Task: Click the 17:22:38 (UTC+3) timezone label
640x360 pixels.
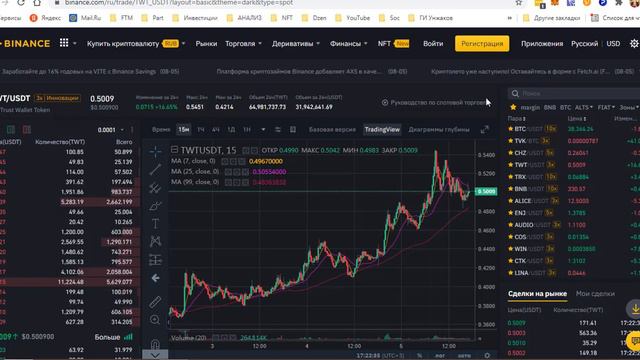Action: (x=380, y=356)
